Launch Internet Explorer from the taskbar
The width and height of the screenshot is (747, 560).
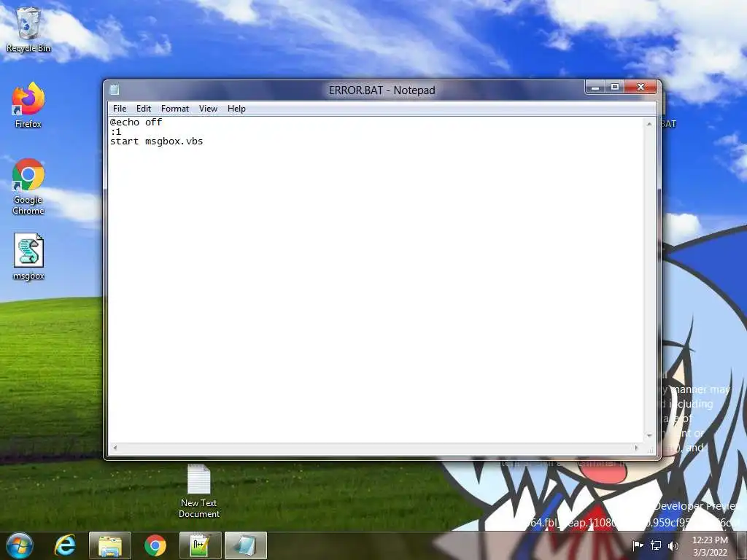65,545
